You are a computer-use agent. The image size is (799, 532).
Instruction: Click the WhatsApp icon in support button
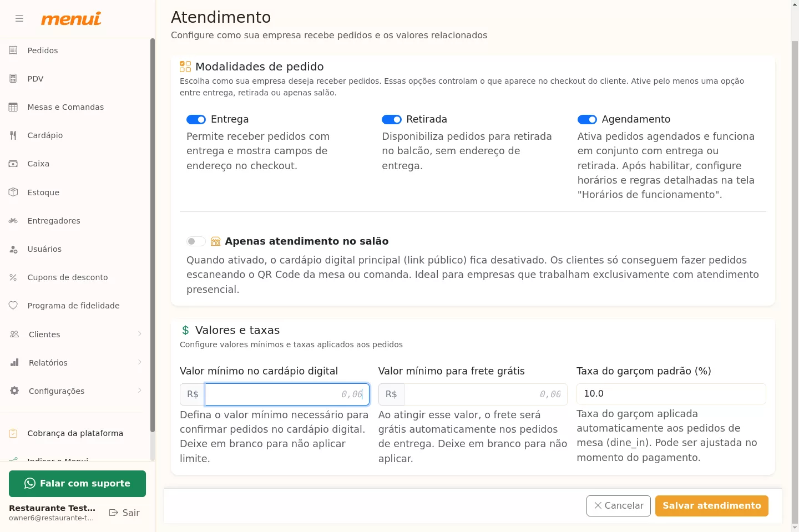click(x=30, y=484)
